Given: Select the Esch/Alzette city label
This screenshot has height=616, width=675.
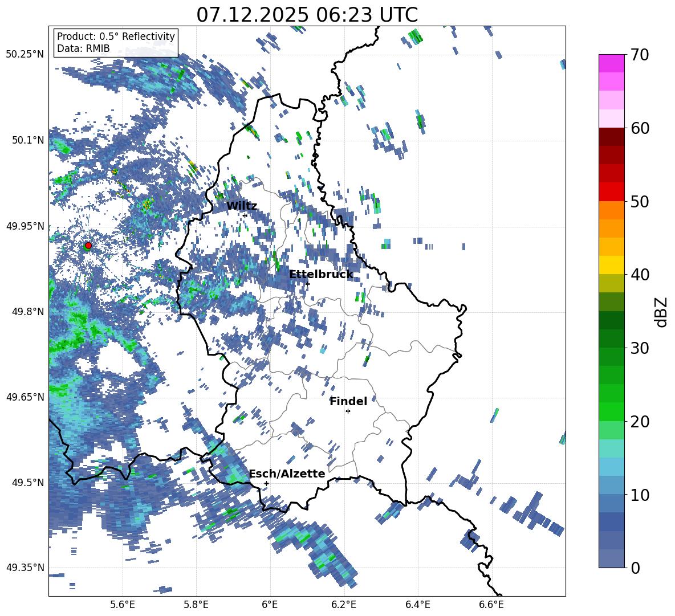Looking at the screenshot, I should (287, 474).
